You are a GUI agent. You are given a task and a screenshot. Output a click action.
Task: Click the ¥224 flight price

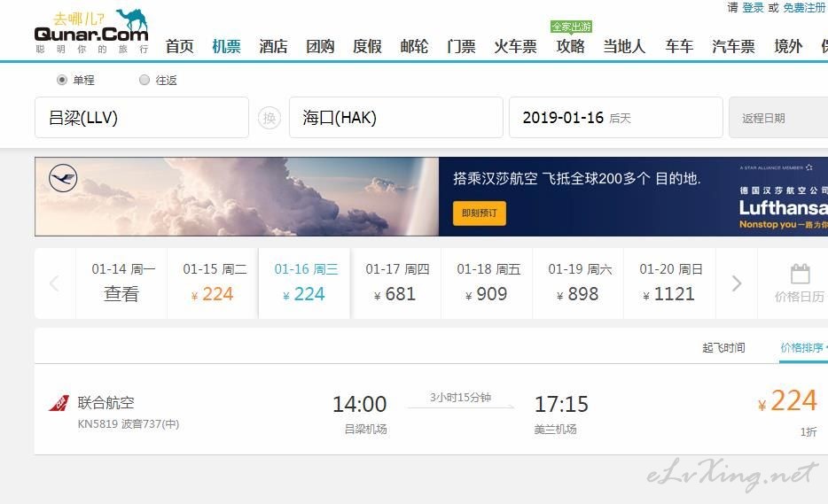click(x=787, y=400)
